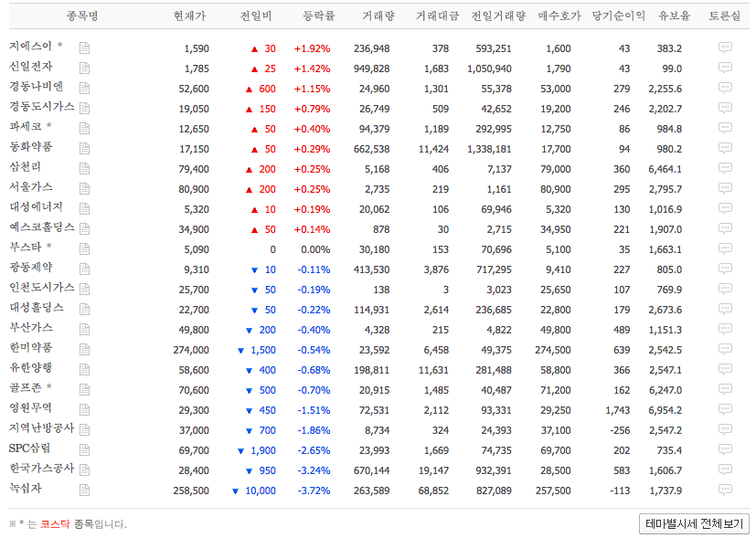Open the document icon next to 신일전자

[x=84, y=68]
